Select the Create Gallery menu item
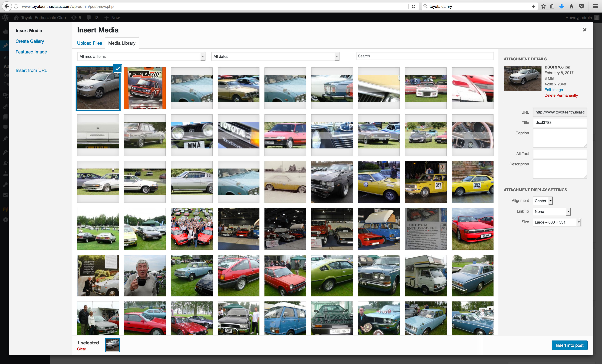This screenshot has width=602, height=364. 30,41
